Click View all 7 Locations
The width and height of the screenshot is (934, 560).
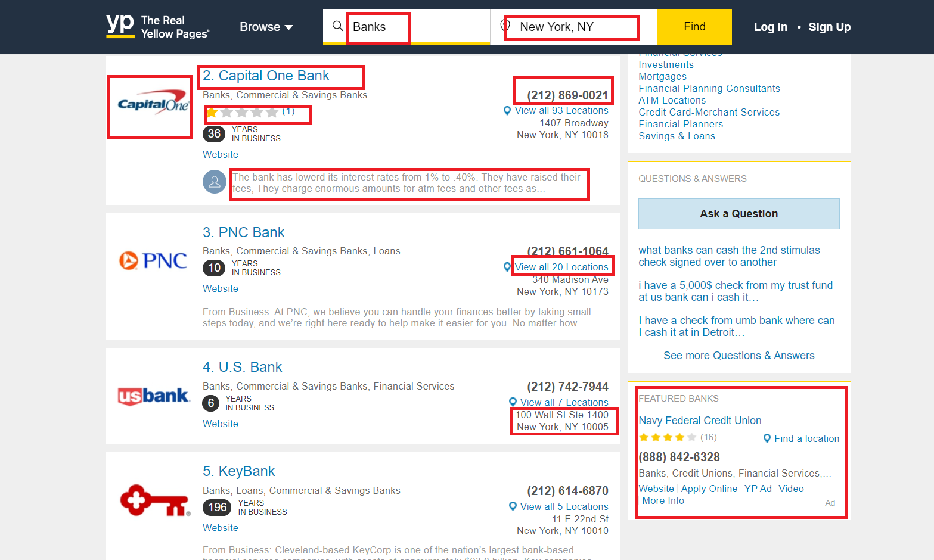coord(564,402)
